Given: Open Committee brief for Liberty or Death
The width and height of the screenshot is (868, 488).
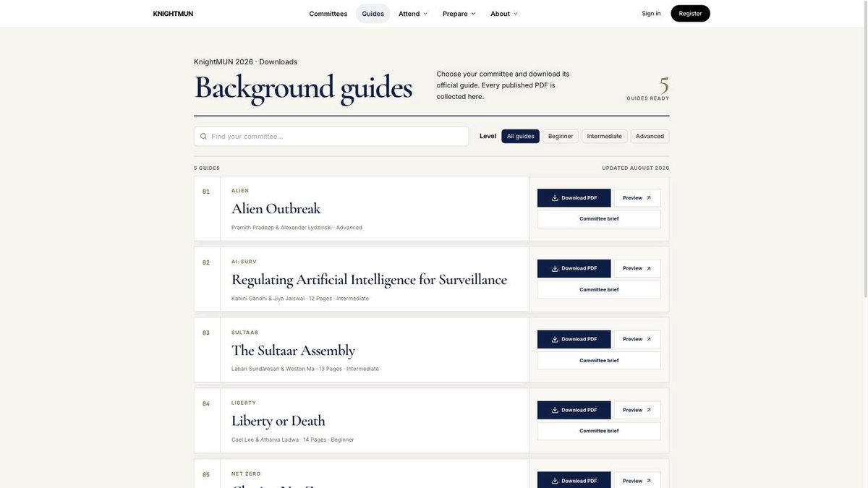Looking at the screenshot, I should pyautogui.click(x=599, y=432).
